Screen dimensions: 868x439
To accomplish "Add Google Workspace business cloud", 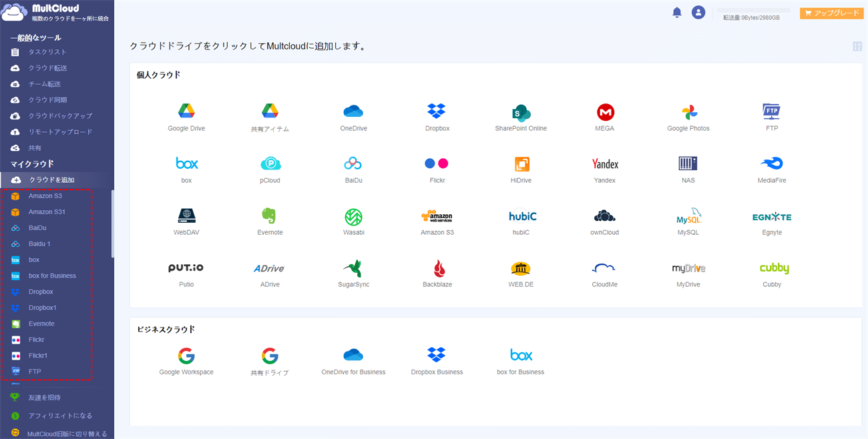I will (186, 355).
